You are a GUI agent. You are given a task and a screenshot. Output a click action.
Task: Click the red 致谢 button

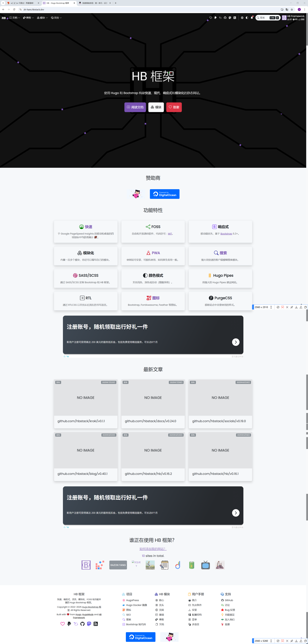point(174,107)
